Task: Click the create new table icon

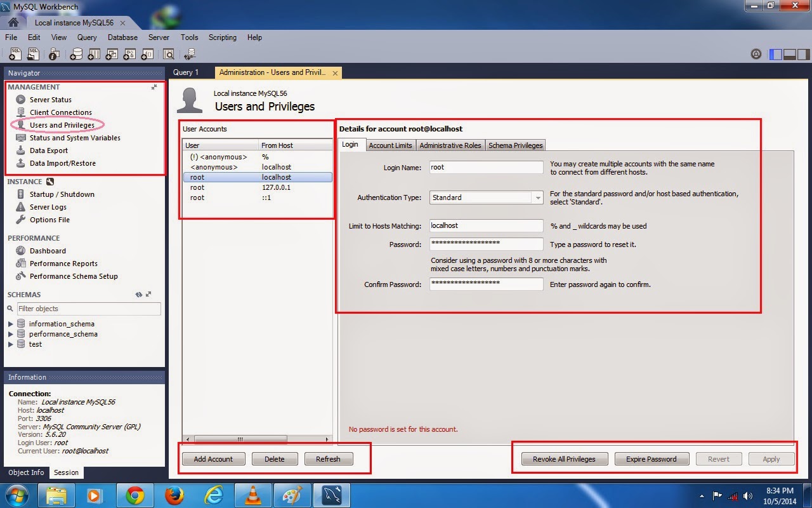Action: 94,55
